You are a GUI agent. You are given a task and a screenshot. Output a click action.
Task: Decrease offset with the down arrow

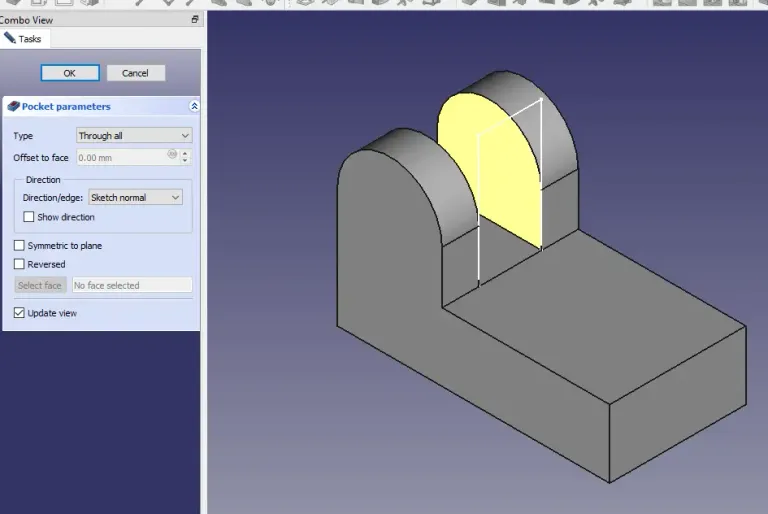pyautogui.click(x=186, y=161)
